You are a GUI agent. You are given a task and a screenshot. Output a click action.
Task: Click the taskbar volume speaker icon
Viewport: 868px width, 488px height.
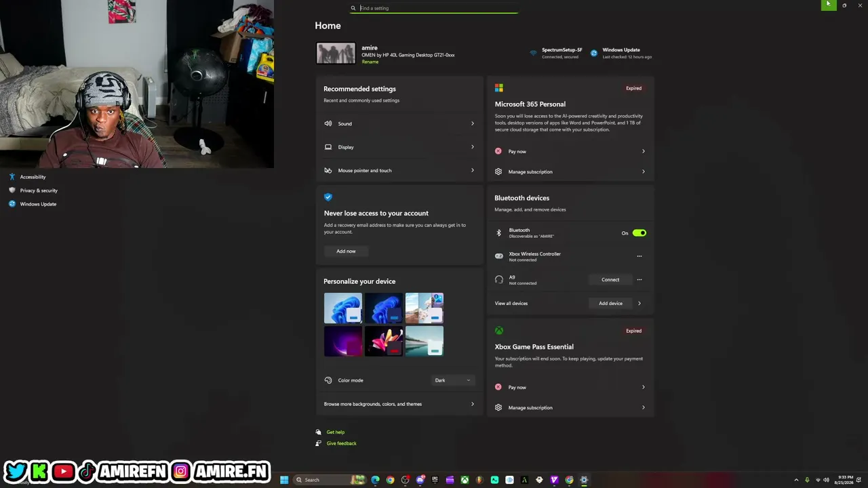[x=826, y=480]
